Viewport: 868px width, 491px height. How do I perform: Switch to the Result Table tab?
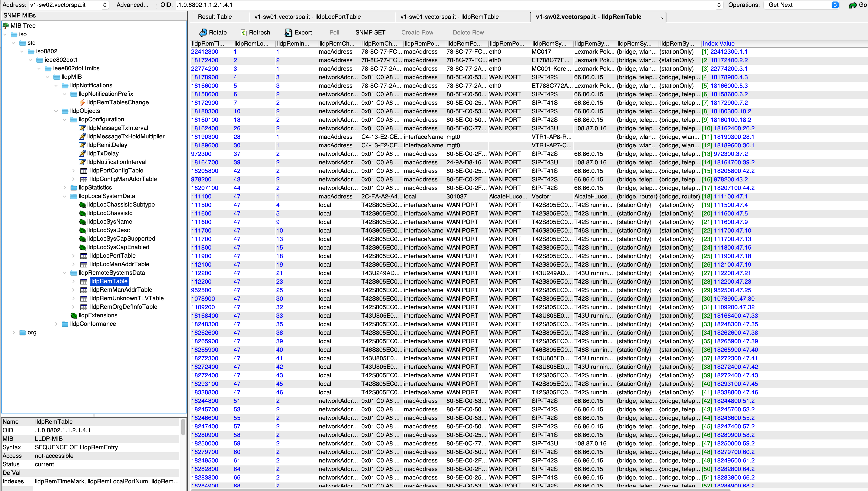(215, 17)
